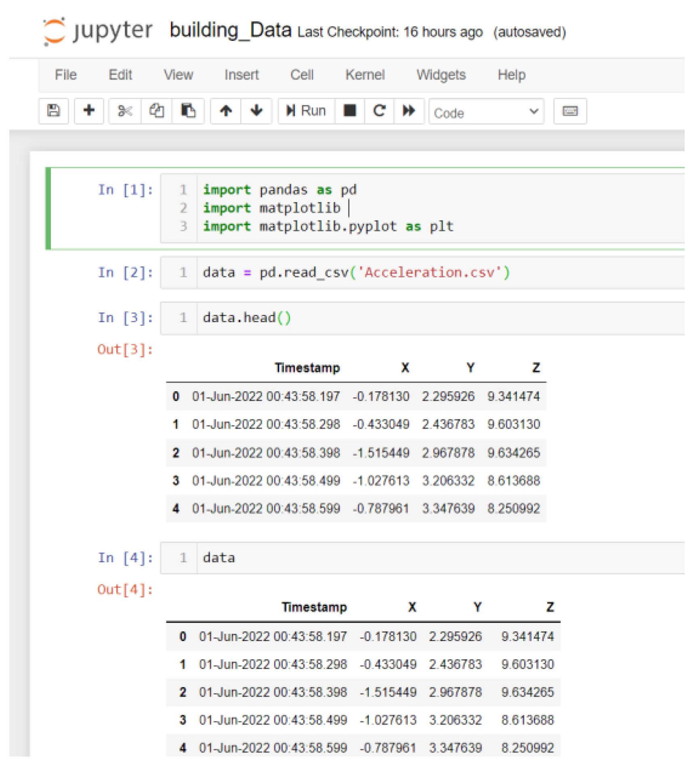Insert a cell below with plus icon
This screenshot has height=784, width=698.
click(89, 111)
